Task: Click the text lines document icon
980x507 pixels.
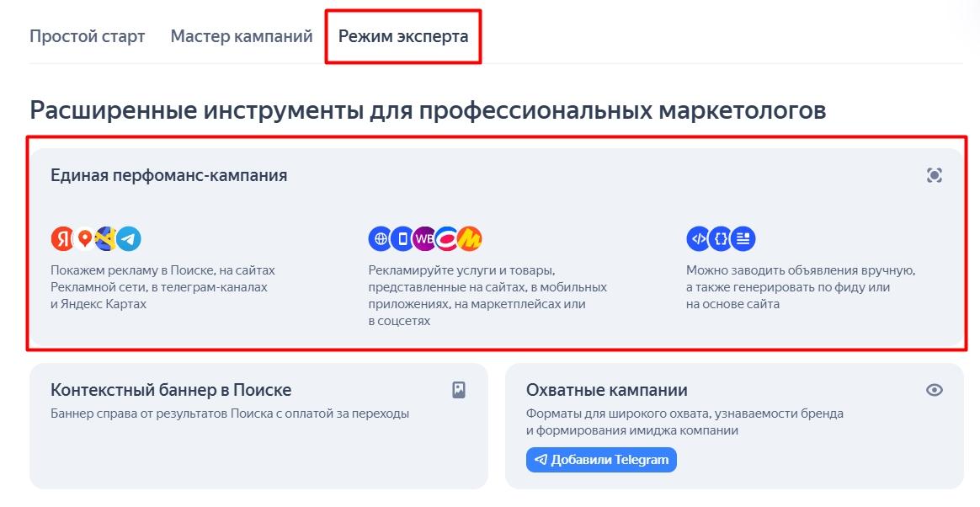Action: 743,239
